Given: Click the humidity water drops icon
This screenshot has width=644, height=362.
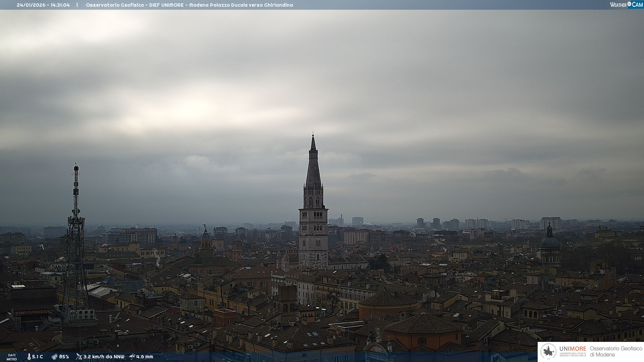Looking at the screenshot, I should (54, 357).
